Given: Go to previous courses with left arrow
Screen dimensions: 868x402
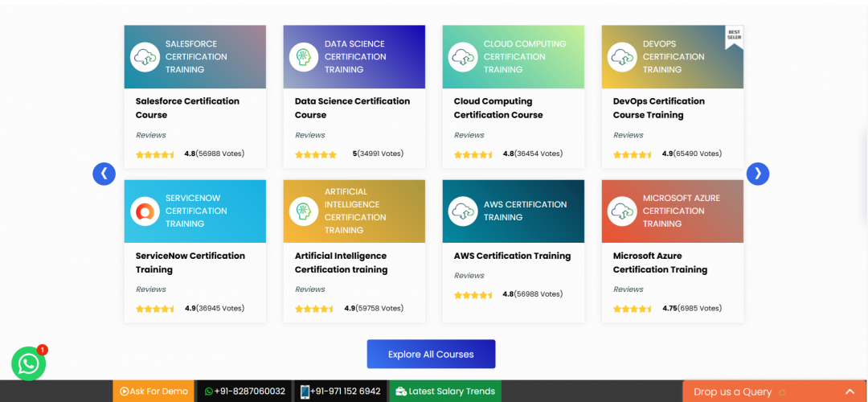Looking at the screenshot, I should pos(104,174).
